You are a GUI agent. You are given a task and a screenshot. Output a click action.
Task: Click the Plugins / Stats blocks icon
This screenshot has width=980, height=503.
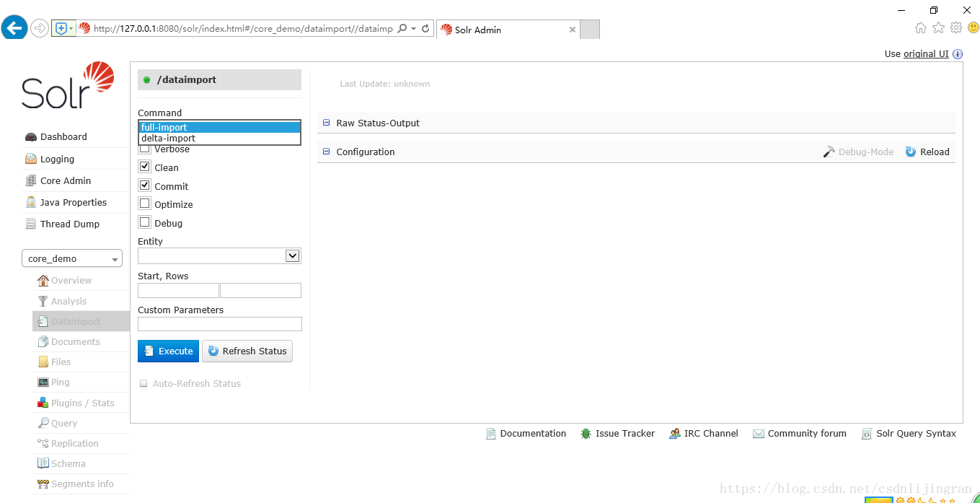[43, 403]
